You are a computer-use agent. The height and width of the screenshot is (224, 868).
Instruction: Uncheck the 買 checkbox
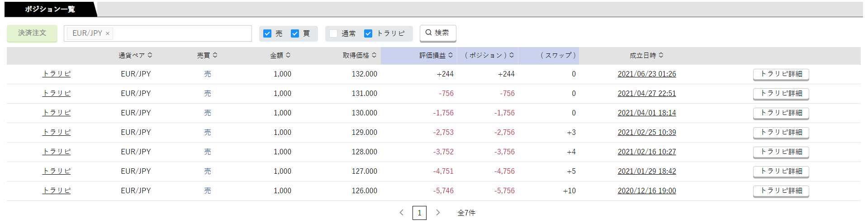(295, 33)
